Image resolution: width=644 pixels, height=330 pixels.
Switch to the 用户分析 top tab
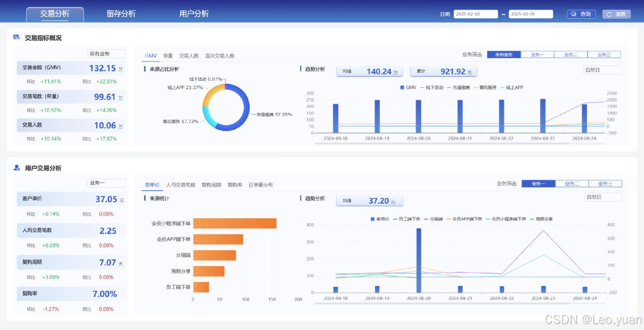(x=194, y=14)
